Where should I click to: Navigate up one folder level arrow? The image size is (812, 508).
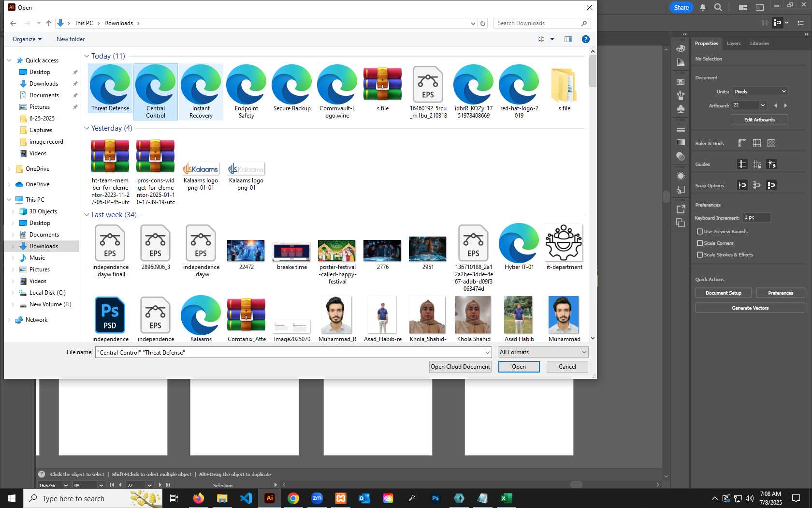(49, 23)
